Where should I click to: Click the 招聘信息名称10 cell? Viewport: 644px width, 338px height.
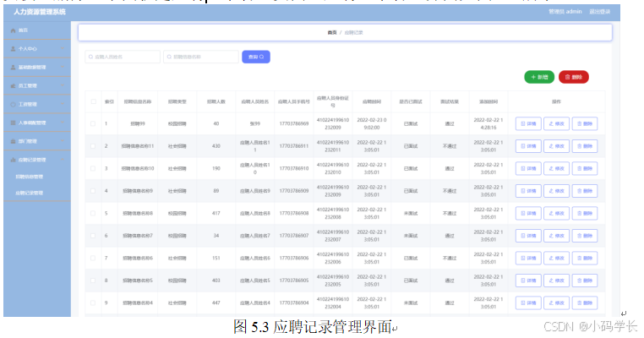pyautogui.click(x=138, y=168)
